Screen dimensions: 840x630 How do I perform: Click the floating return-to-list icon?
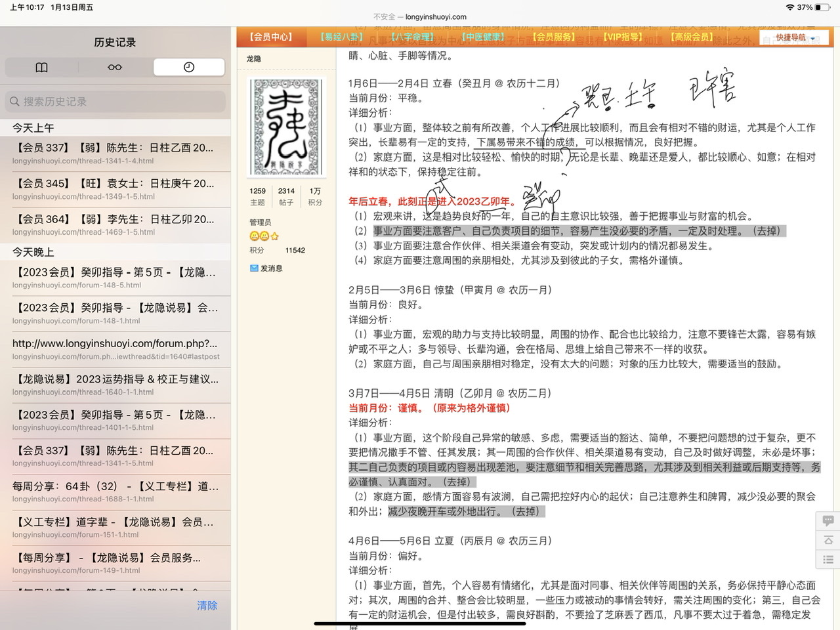(x=828, y=560)
